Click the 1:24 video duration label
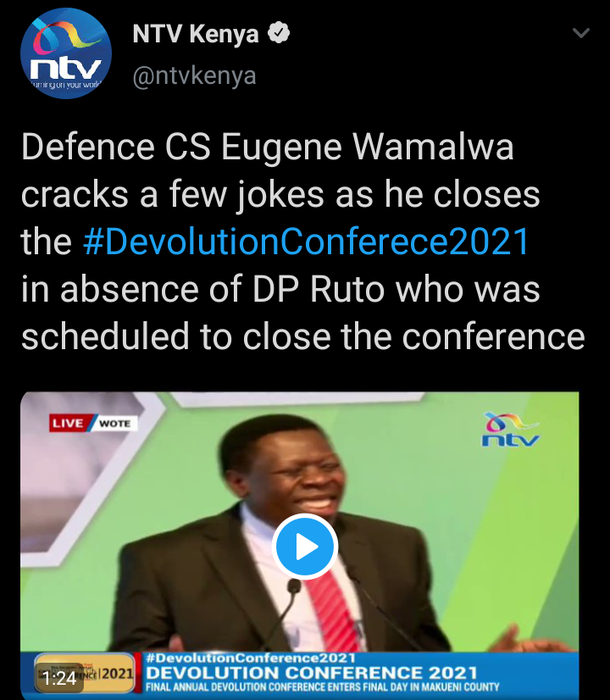Image resolution: width=610 pixels, height=700 pixels. [59, 679]
